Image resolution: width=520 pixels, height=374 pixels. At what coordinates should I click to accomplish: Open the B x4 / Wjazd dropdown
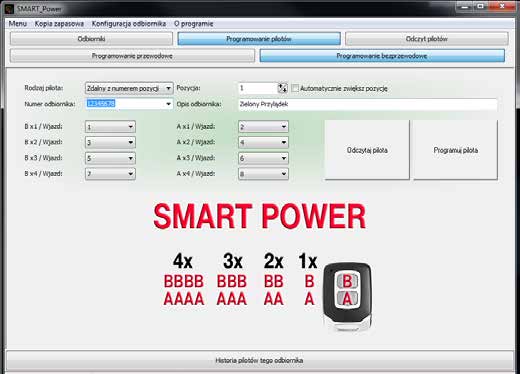[x=110, y=174]
